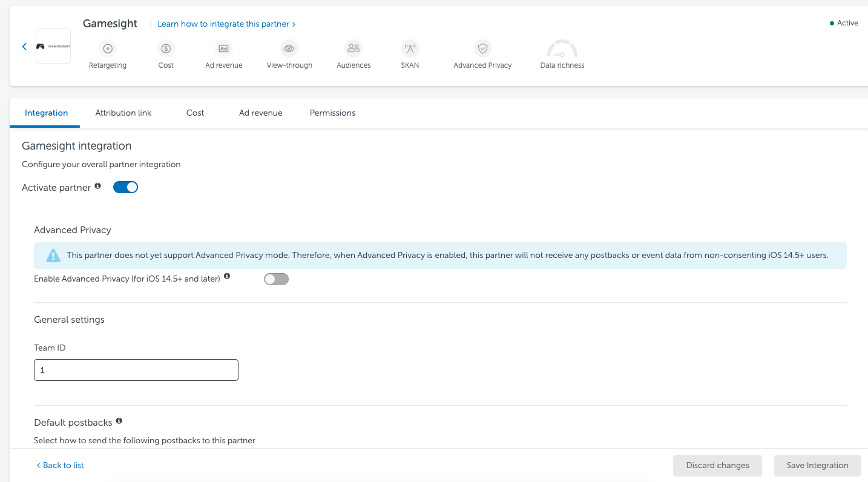Click Back to list link
The image size is (868, 482).
[x=60, y=465]
